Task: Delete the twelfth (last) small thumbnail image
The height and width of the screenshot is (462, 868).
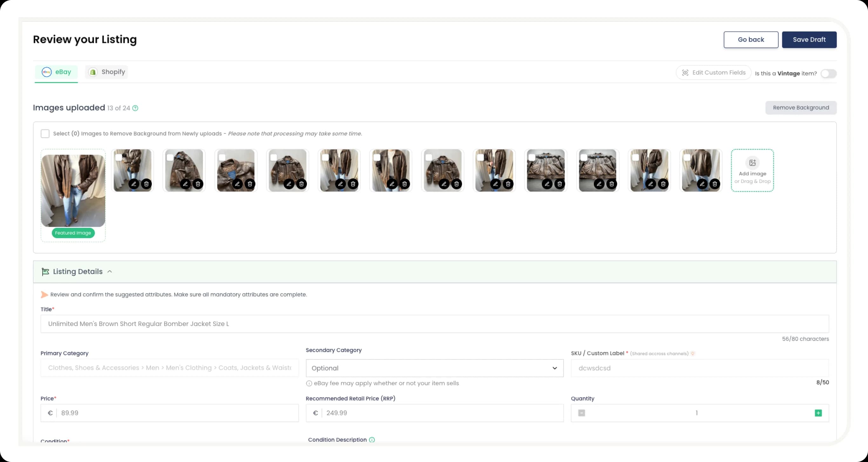Action: click(714, 184)
